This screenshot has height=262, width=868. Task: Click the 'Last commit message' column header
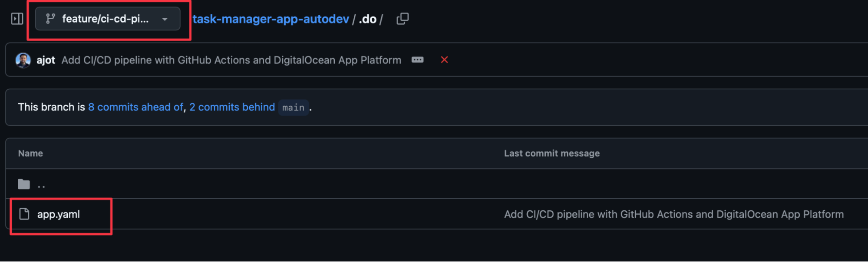(552, 153)
